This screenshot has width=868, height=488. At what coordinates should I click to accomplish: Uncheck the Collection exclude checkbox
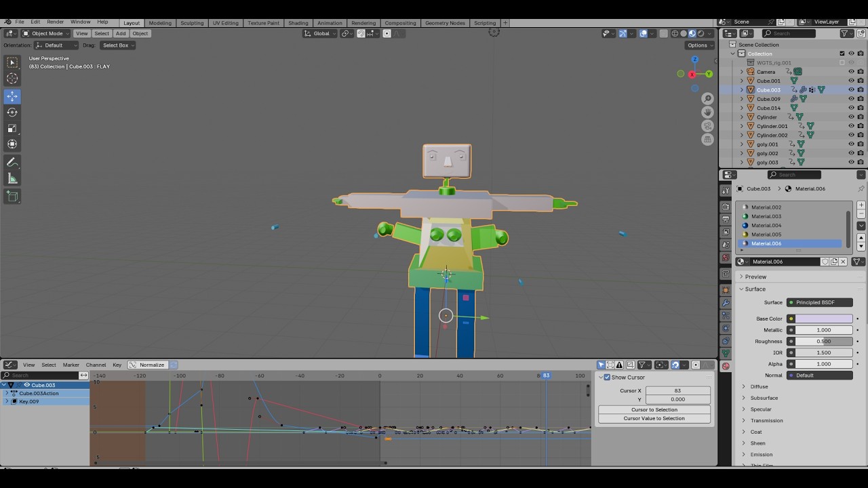coord(842,54)
